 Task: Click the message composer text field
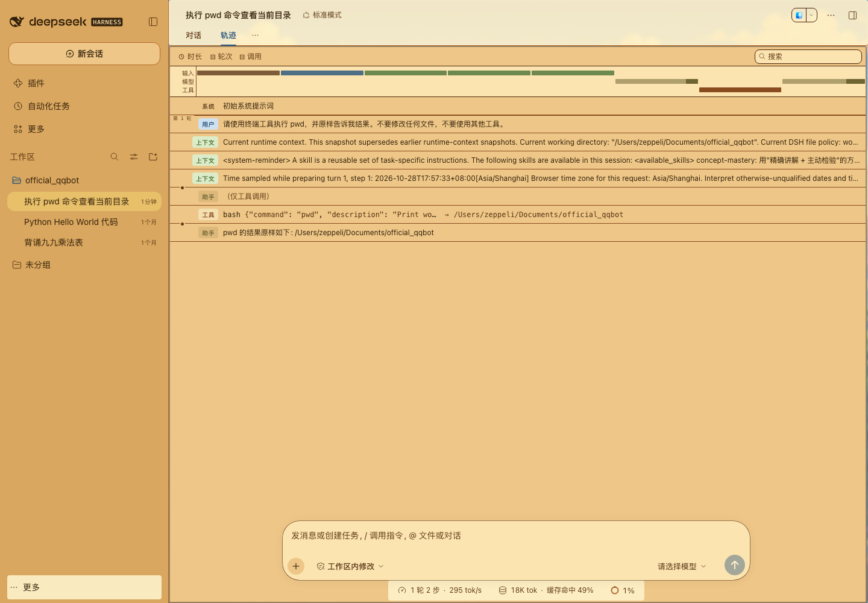pos(516,535)
